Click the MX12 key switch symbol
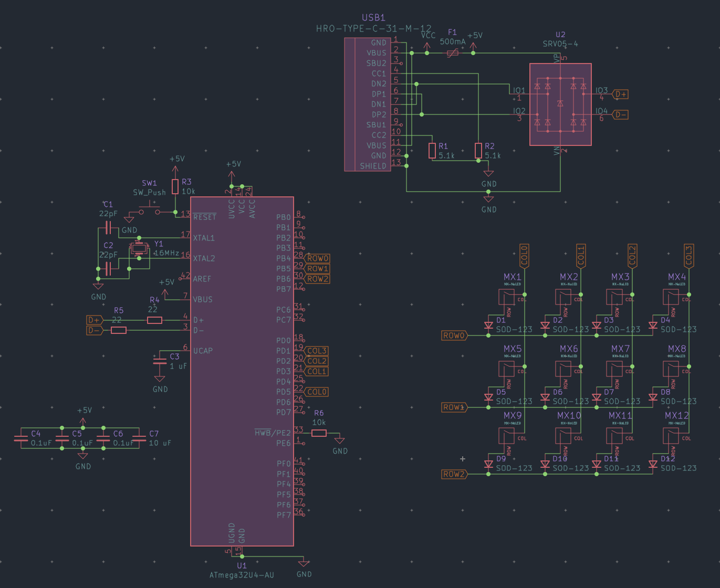 click(671, 436)
